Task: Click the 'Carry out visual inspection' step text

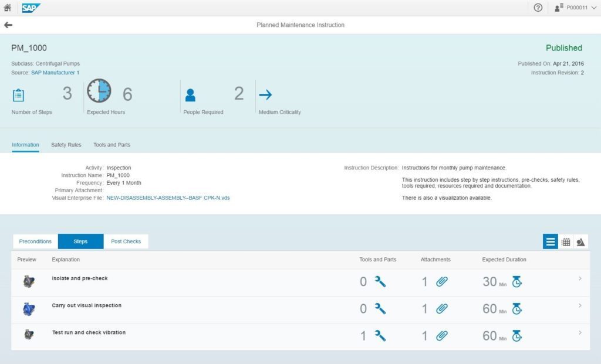Action: pyautogui.click(x=87, y=305)
